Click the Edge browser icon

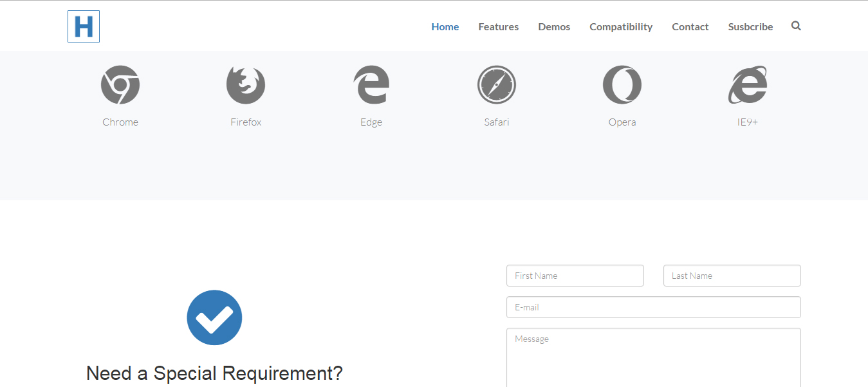click(371, 85)
